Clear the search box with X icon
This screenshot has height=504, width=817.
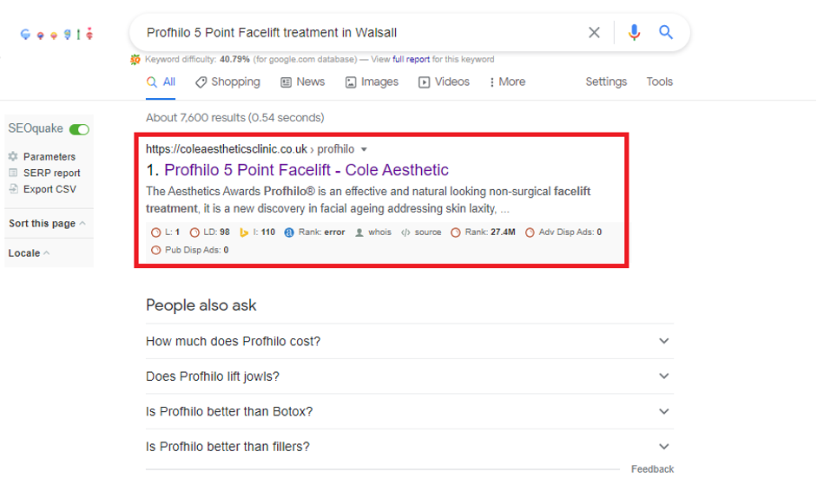594,32
